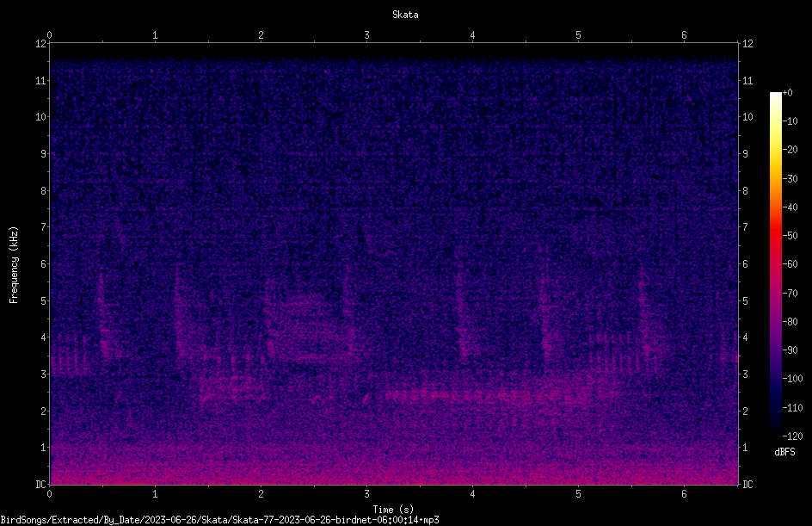Click "5" on the left frequency axis
The height and width of the screenshot is (526, 812).
[44, 301]
